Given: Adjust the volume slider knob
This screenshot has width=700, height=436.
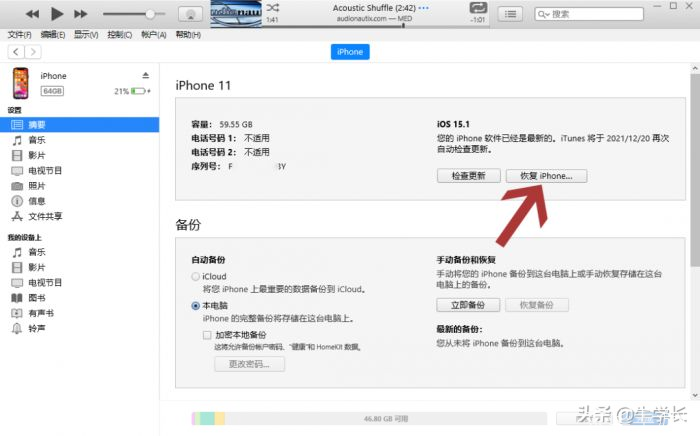Looking at the screenshot, I should (x=150, y=14).
